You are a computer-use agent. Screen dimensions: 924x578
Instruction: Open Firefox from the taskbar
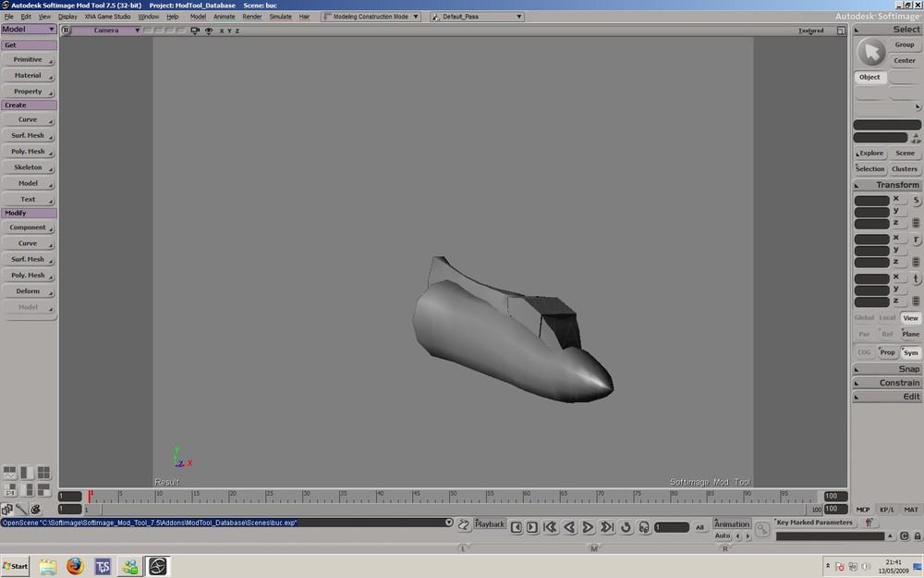tap(75, 566)
